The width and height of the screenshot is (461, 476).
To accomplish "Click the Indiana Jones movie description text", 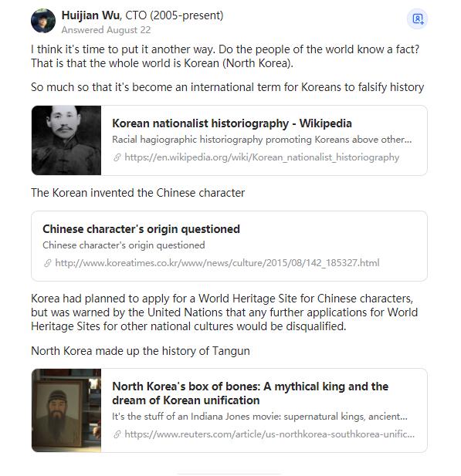I will (259, 417).
